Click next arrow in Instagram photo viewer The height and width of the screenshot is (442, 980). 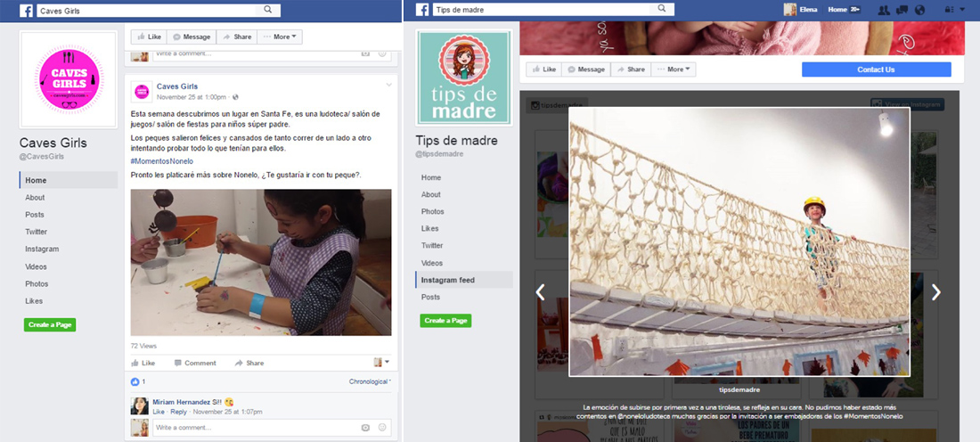[x=935, y=292]
